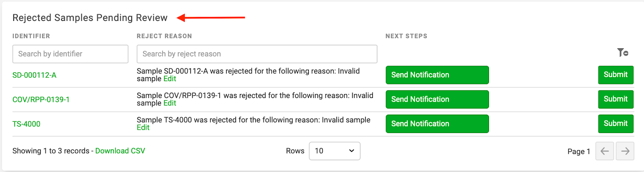Click the Search by identifier field
Image resolution: width=644 pixels, height=172 pixels.
click(70, 54)
